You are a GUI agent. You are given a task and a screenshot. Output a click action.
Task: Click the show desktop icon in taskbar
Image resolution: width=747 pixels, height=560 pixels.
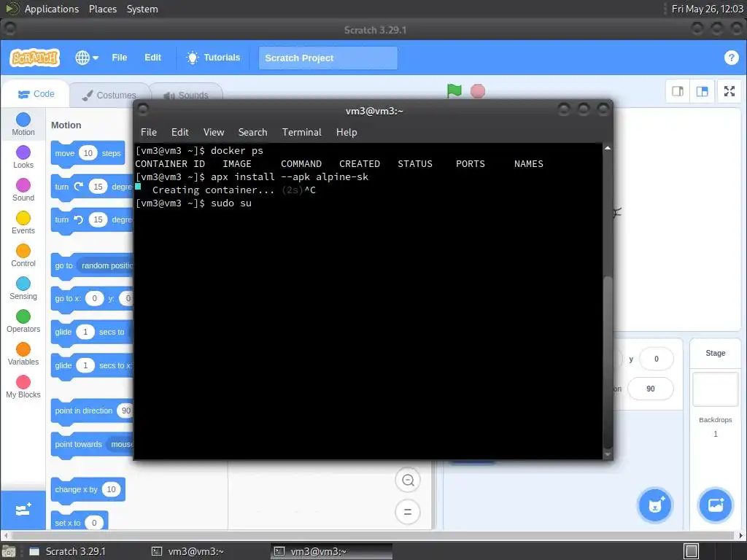[x=8, y=551]
